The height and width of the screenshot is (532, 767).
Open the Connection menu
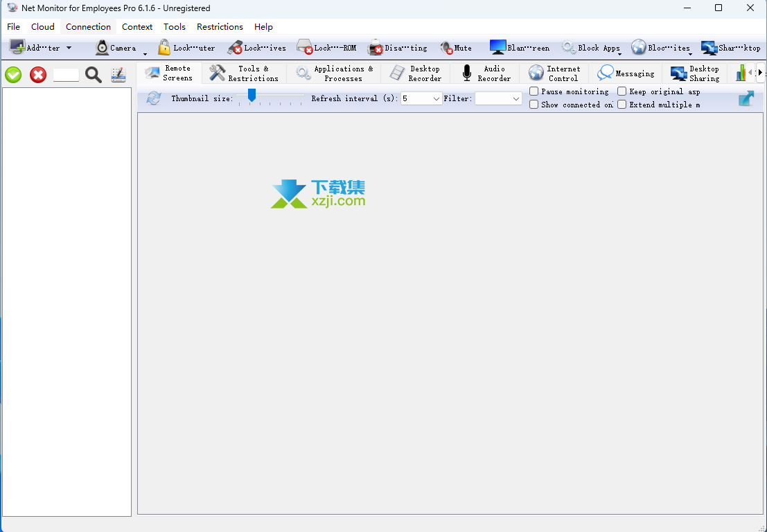point(89,27)
